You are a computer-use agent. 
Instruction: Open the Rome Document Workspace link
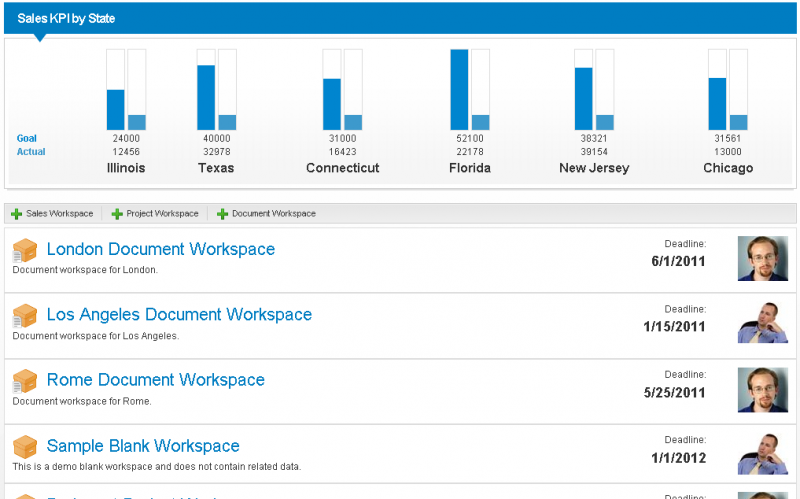156,380
